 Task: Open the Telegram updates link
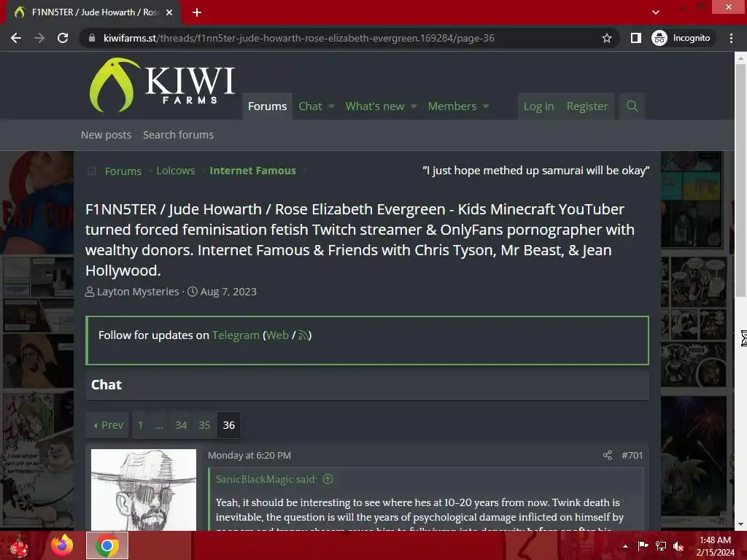[x=236, y=335]
